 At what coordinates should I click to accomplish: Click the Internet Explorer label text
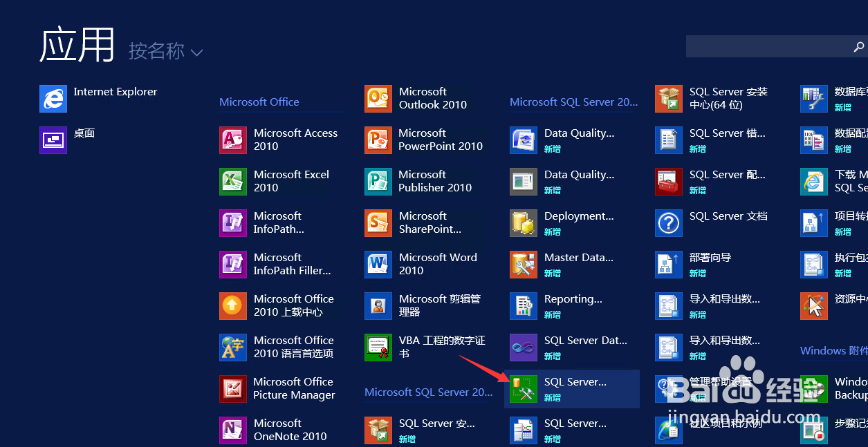[116, 92]
